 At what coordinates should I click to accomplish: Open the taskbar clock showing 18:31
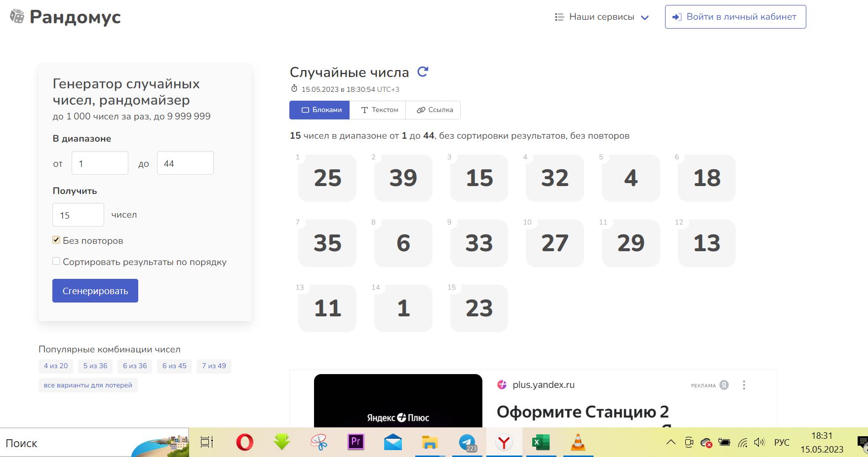tap(822, 443)
